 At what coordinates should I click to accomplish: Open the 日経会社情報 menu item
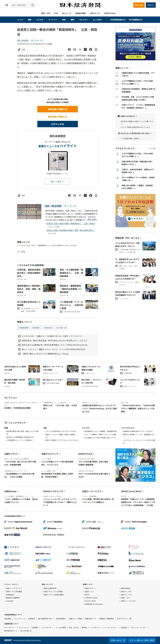pos(80,13)
